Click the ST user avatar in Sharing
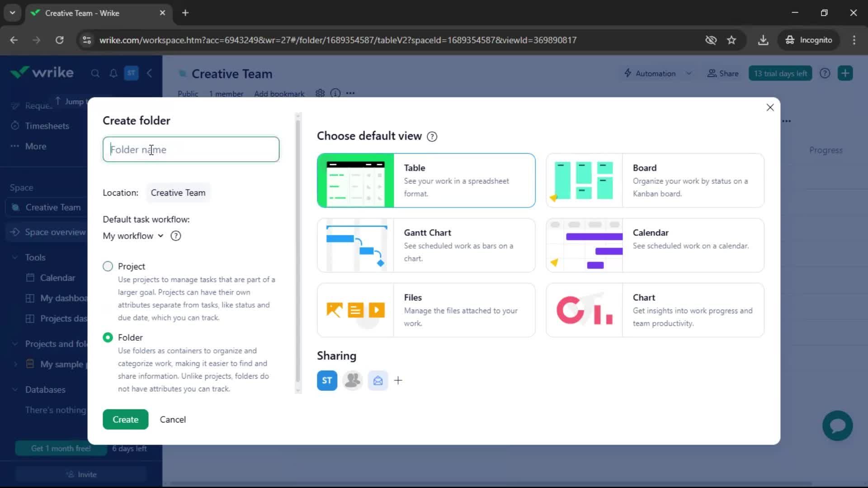The image size is (868, 488). coord(327,380)
